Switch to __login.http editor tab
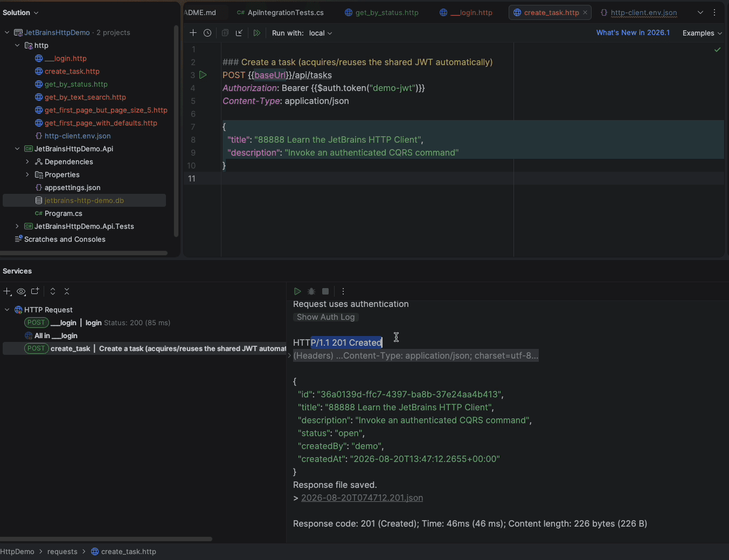Screen dimensions: 729x560 coord(467,12)
